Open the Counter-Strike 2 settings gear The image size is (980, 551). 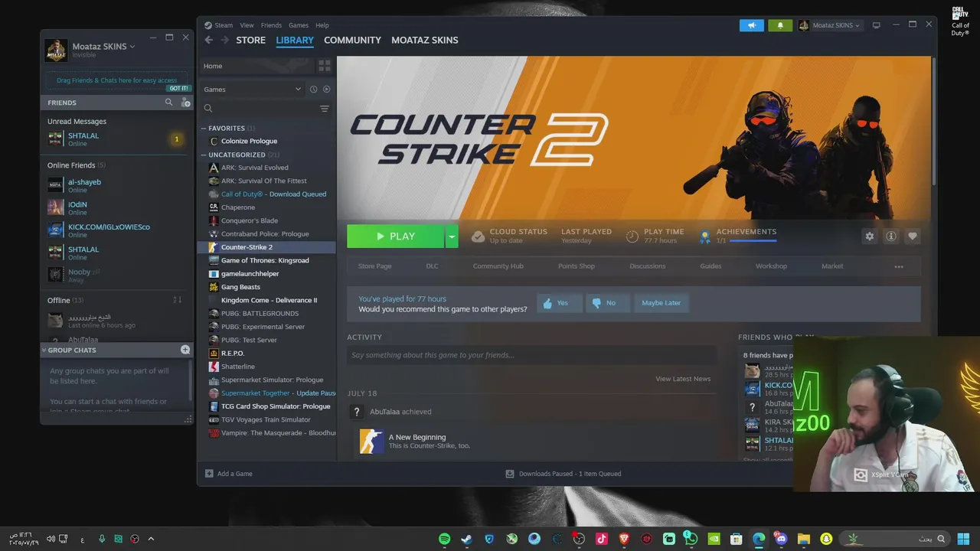click(870, 236)
